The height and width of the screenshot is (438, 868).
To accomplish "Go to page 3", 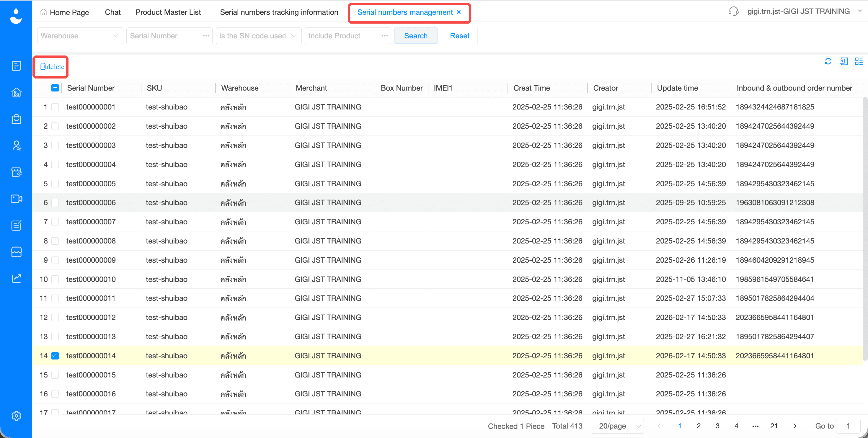I will (x=717, y=426).
